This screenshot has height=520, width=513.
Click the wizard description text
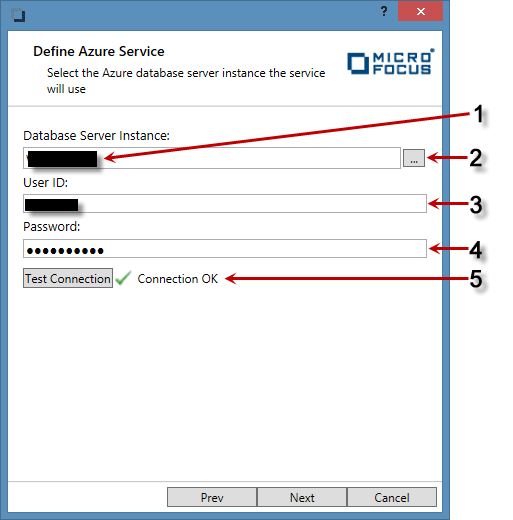tap(186, 81)
